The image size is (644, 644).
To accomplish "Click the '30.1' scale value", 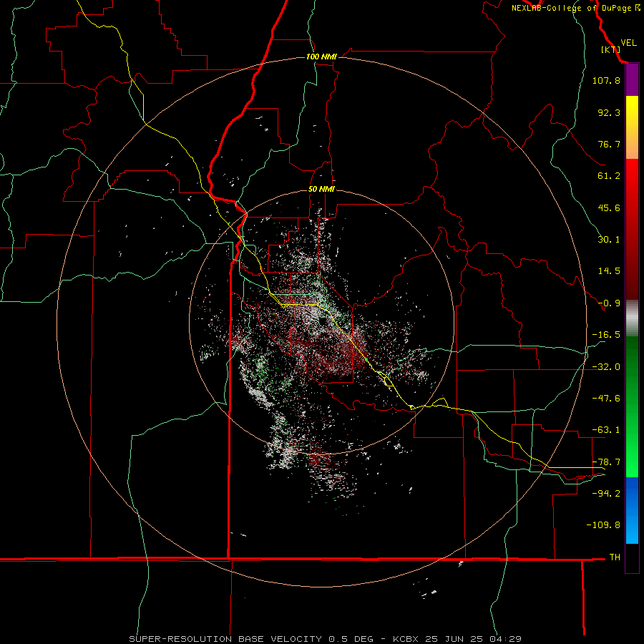I will pyautogui.click(x=609, y=240).
